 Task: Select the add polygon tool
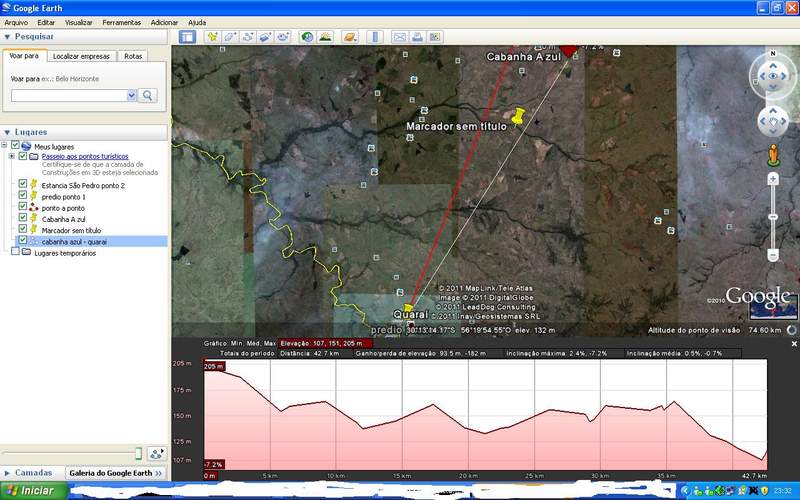pos(230,37)
